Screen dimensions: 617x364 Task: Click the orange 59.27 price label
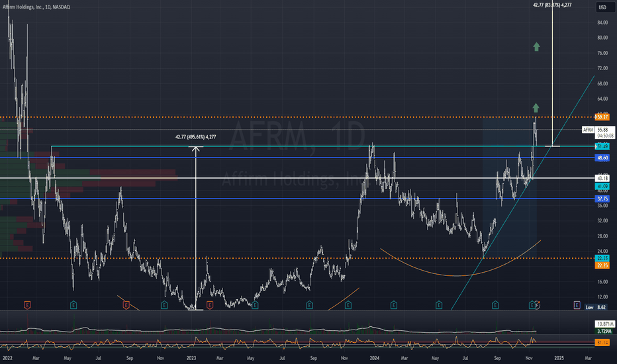pyautogui.click(x=602, y=117)
